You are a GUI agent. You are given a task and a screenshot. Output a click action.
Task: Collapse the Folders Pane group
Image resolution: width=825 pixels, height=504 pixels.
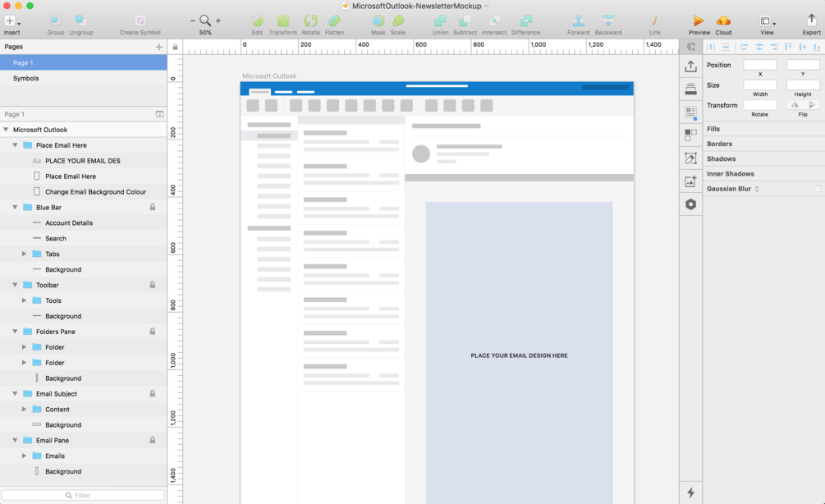coord(15,332)
